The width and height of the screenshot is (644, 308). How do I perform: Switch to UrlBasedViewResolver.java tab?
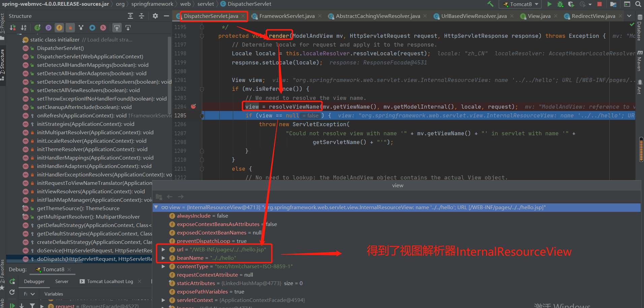(474, 16)
